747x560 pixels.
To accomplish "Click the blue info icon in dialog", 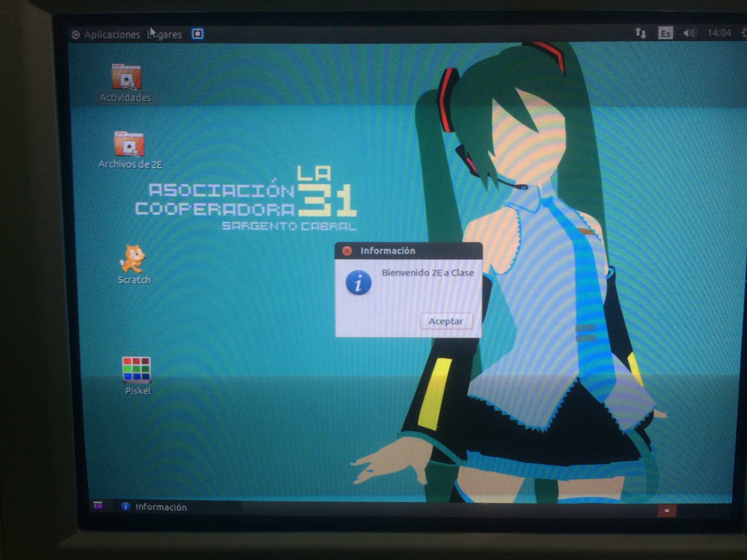I will [x=359, y=283].
